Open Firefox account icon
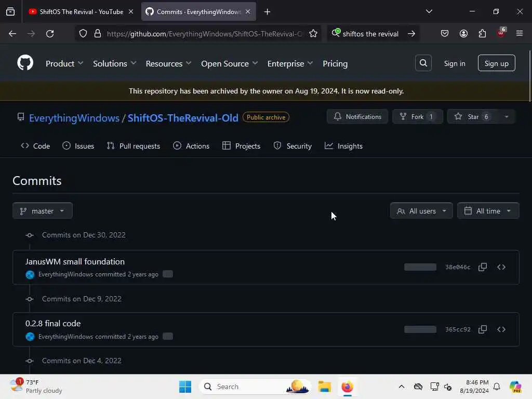532x399 pixels. pos(463,34)
